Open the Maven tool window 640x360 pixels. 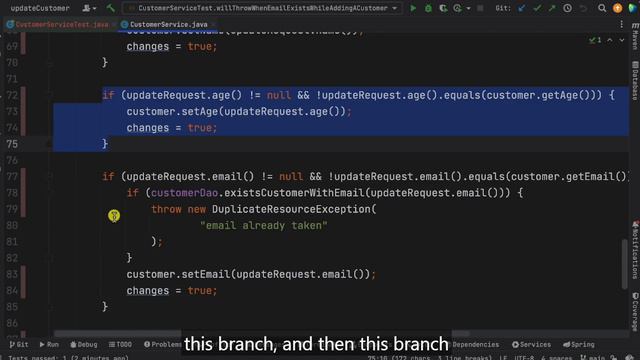pyautogui.click(x=635, y=36)
